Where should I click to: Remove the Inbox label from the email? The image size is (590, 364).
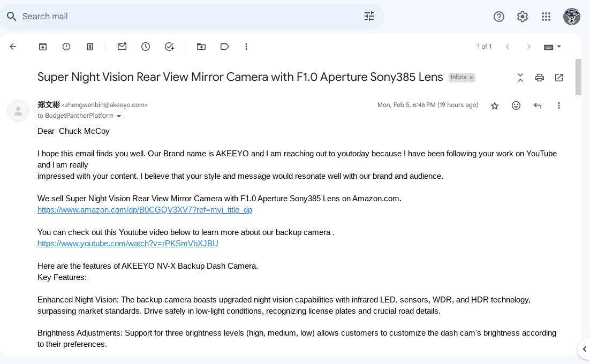pos(471,78)
